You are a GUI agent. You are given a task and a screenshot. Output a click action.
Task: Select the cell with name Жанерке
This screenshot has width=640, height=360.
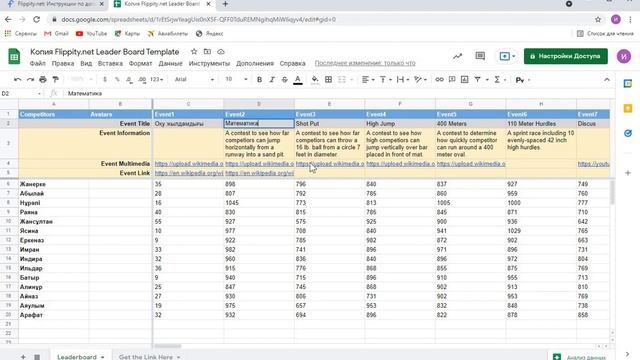coord(53,184)
